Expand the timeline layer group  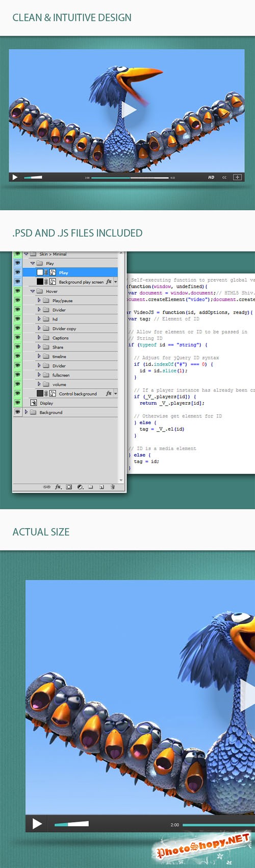(x=39, y=356)
